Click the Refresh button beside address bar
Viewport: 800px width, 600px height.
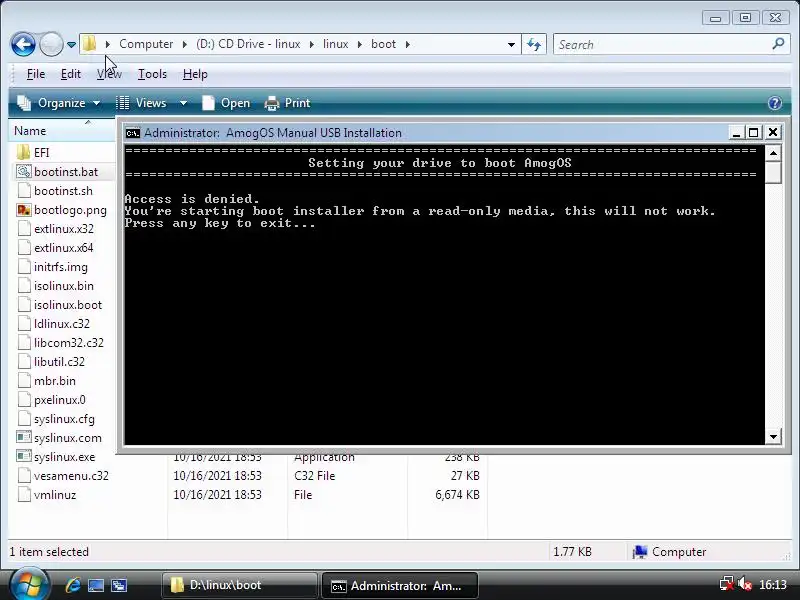pos(534,44)
